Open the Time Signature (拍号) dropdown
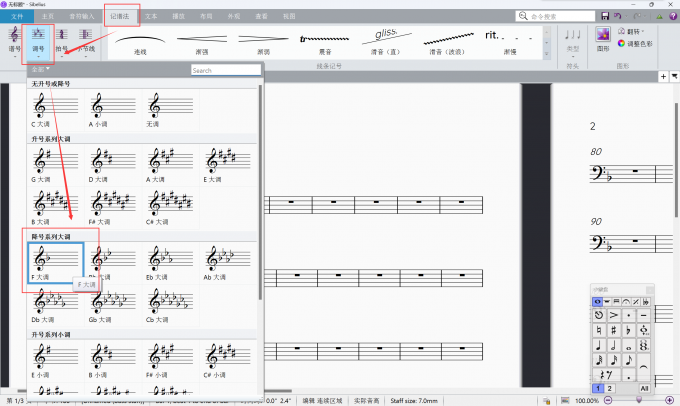680x406 pixels. 62,41
